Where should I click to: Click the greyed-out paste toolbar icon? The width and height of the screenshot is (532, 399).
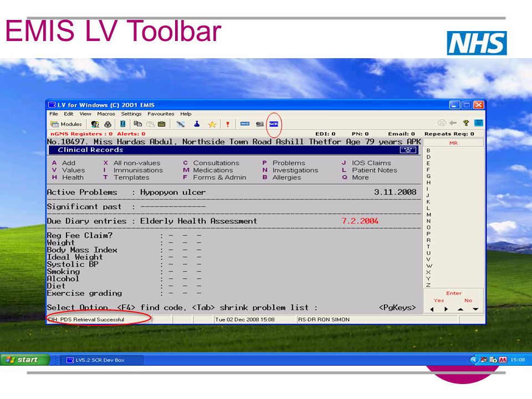pos(150,124)
